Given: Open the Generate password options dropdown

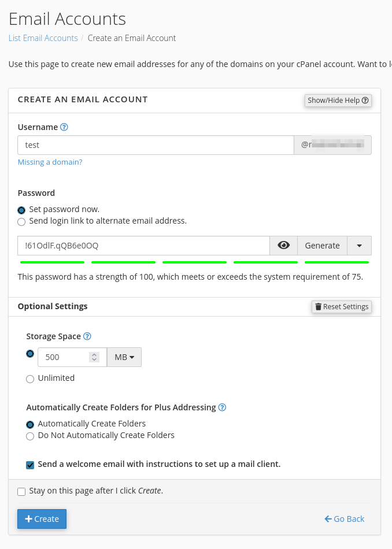Looking at the screenshot, I should tap(359, 246).
